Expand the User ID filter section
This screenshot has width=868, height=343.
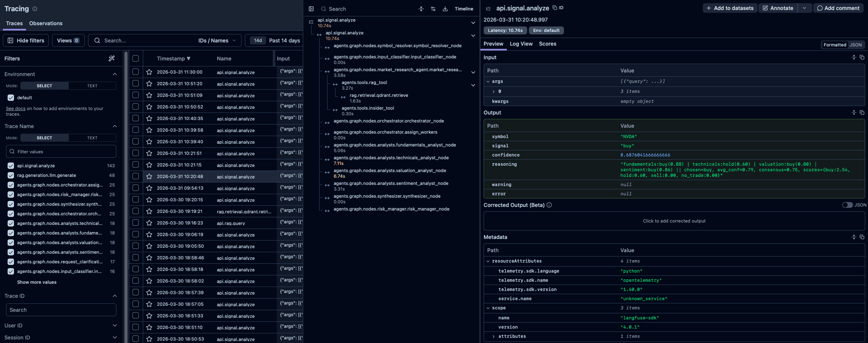(115, 325)
